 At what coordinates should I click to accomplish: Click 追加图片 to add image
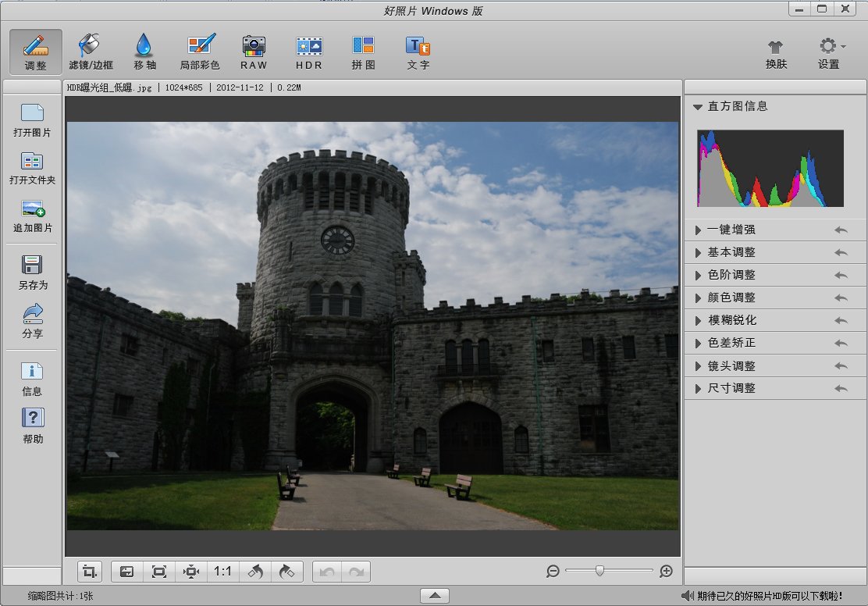coord(33,216)
